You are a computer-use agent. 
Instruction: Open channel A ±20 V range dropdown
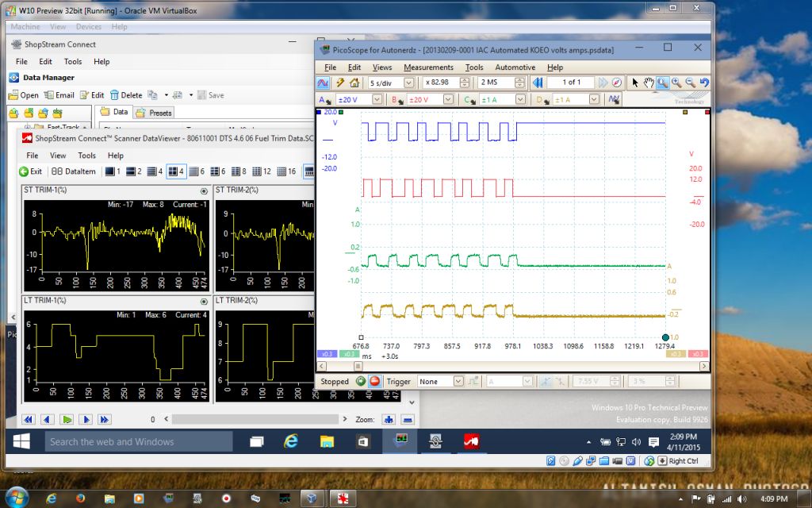click(377, 99)
